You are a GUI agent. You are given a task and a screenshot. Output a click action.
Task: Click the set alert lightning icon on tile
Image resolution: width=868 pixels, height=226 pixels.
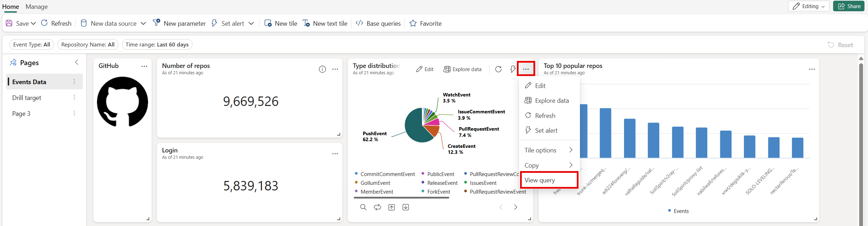pyautogui.click(x=513, y=69)
